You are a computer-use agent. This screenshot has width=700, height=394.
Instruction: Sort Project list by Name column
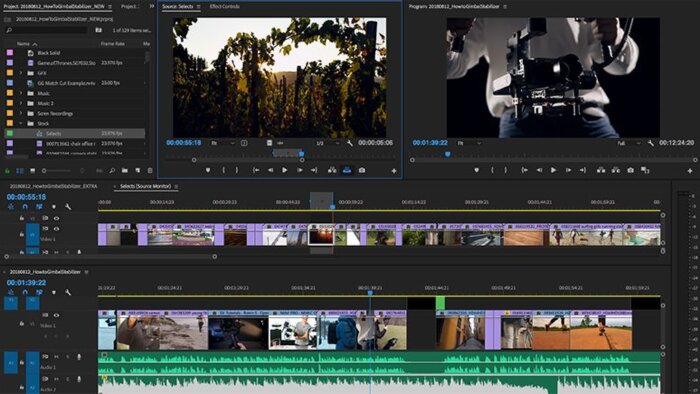point(23,44)
